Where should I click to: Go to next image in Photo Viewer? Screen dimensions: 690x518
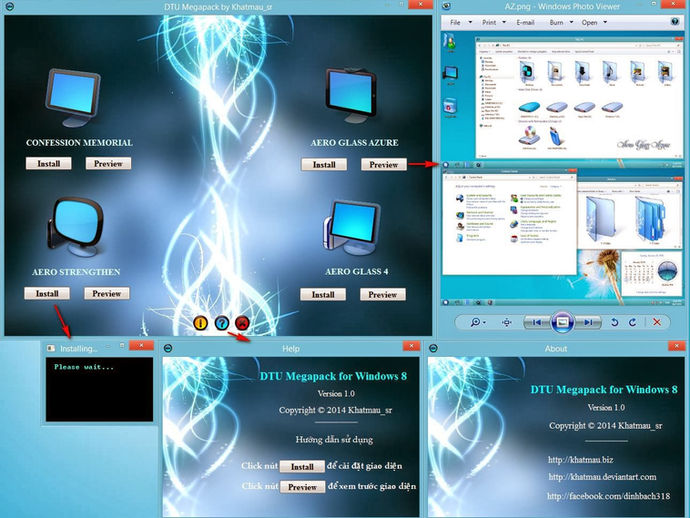pos(588,322)
